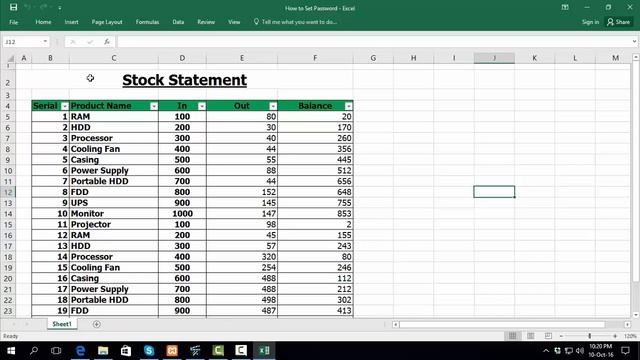Viewport: 640px width, 360px height.
Task: Expand the Name Box dropdown arrow
Action: [45, 42]
